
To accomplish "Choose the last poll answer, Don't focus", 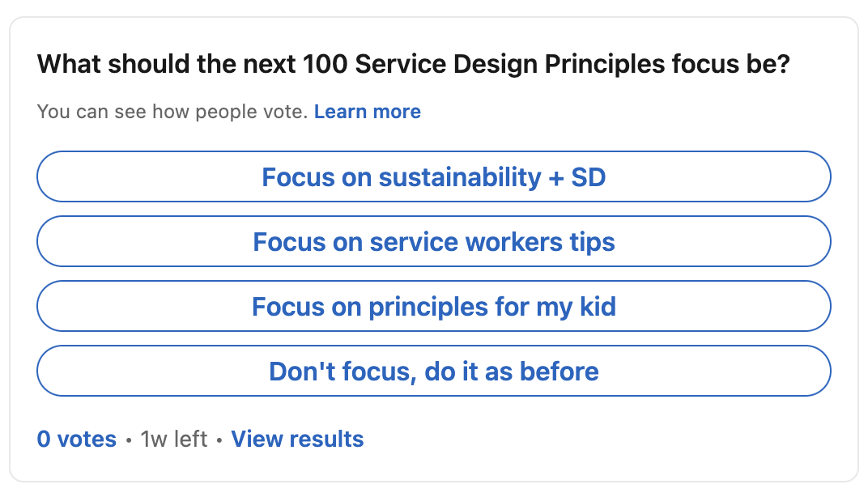I will 433,372.
